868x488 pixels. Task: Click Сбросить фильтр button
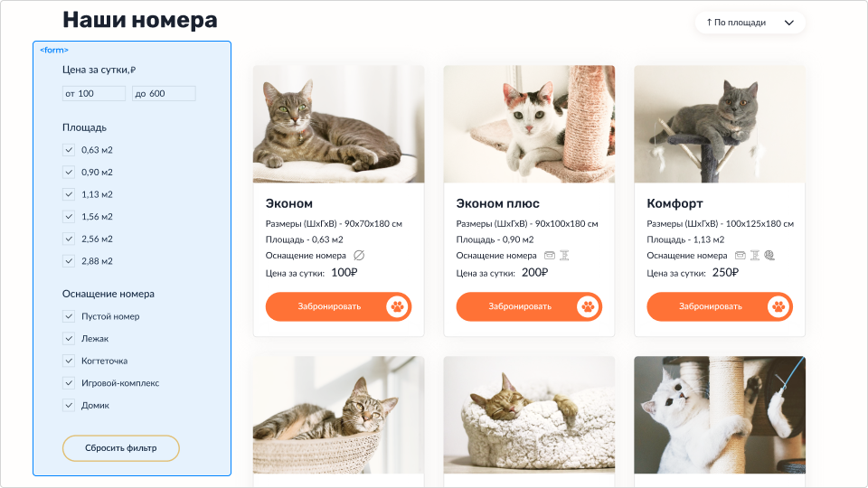click(120, 448)
